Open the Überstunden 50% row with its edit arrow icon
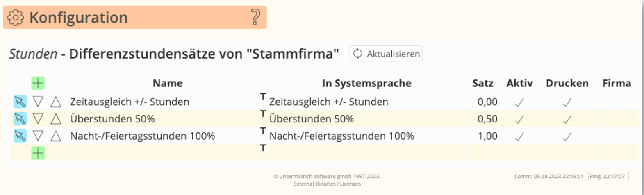The image size is (644, 195). pos(20,119)
